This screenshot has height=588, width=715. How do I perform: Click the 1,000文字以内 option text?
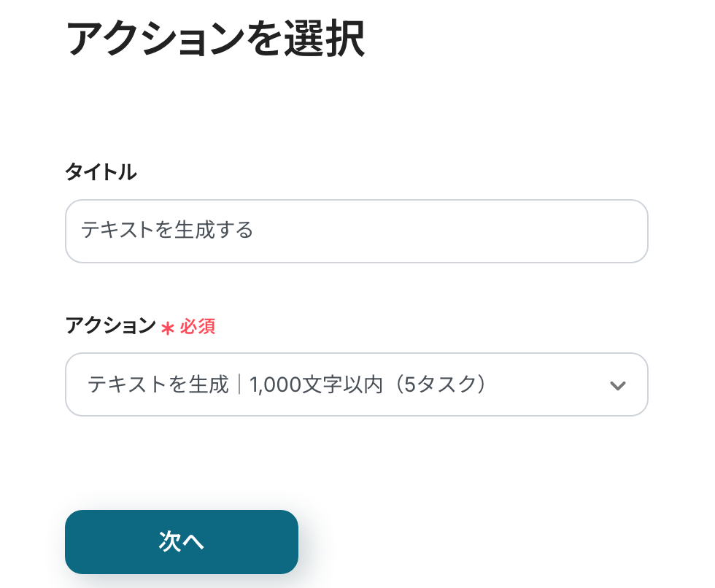tap(316, 384)
